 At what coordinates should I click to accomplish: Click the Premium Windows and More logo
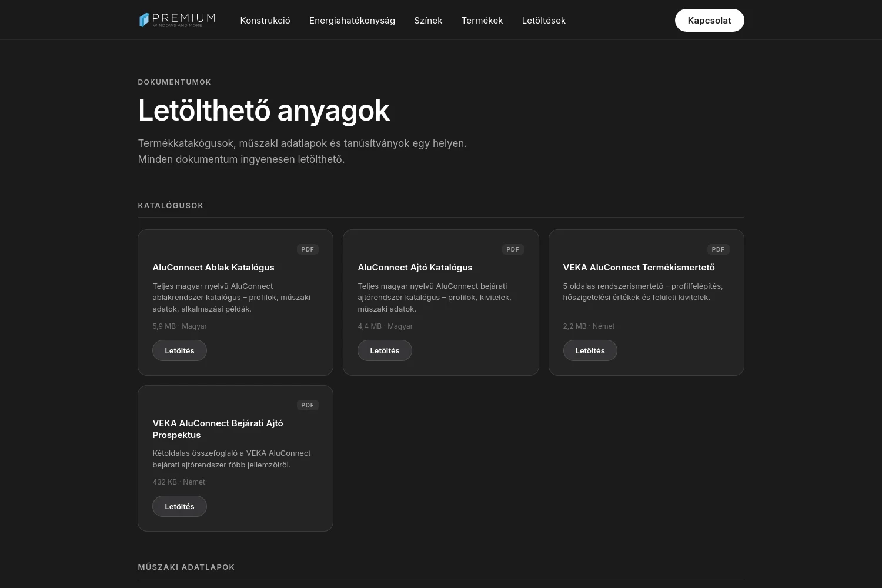(177, 20)
